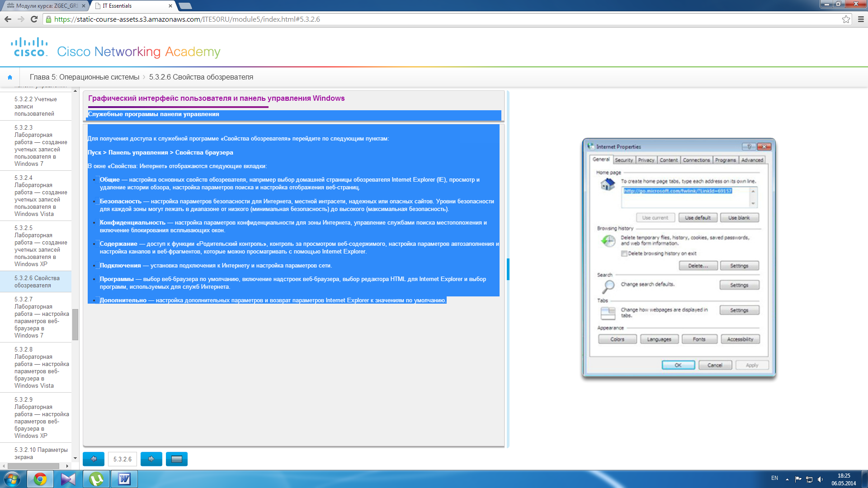This screenshot has width=868, height=488.
Task: Click the home icon in breadcrumb
Action: click(x=10, y=77)
